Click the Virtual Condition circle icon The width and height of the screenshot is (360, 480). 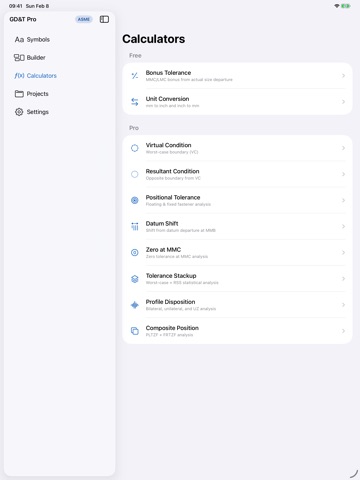(x=135, y=148)
